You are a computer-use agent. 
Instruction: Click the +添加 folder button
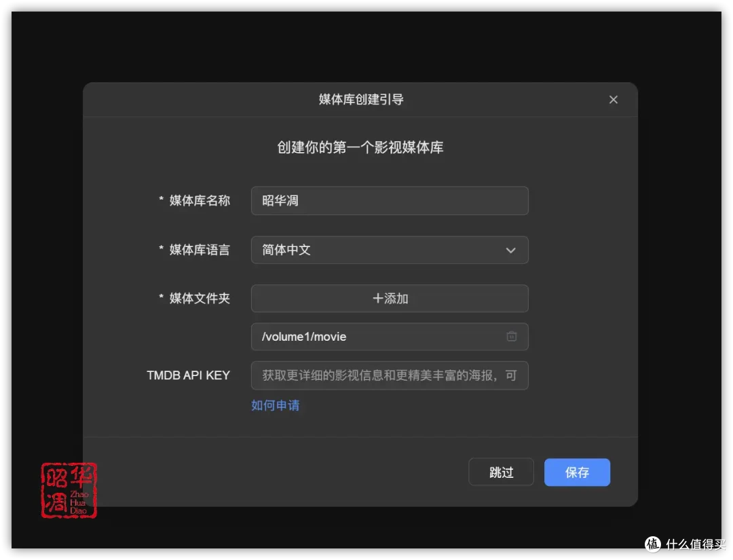point(390,298)
